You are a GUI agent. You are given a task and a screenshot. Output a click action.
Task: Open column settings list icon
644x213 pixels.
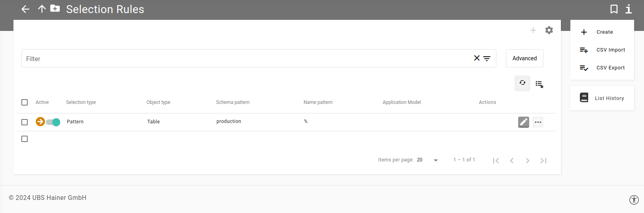(540, 84)
